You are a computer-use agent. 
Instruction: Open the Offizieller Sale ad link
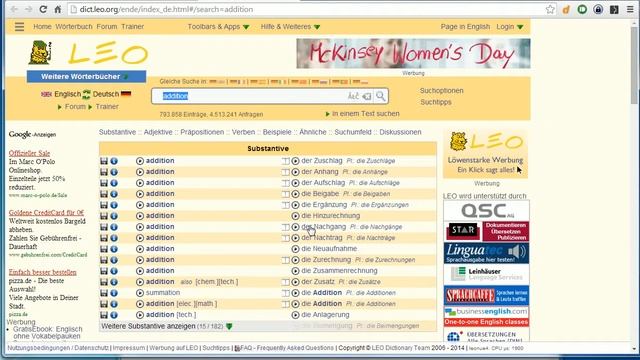(29, 153)
